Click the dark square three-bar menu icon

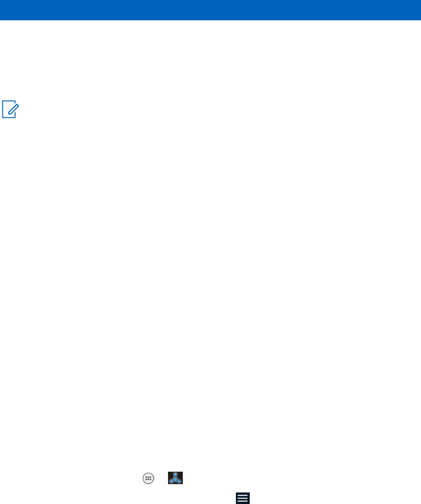(243, 498)
